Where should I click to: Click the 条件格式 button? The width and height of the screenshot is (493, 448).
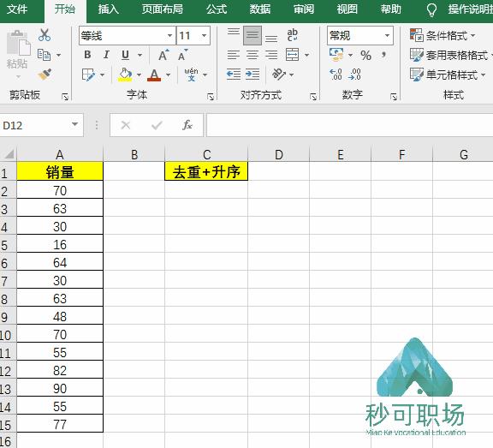(443, 35)
